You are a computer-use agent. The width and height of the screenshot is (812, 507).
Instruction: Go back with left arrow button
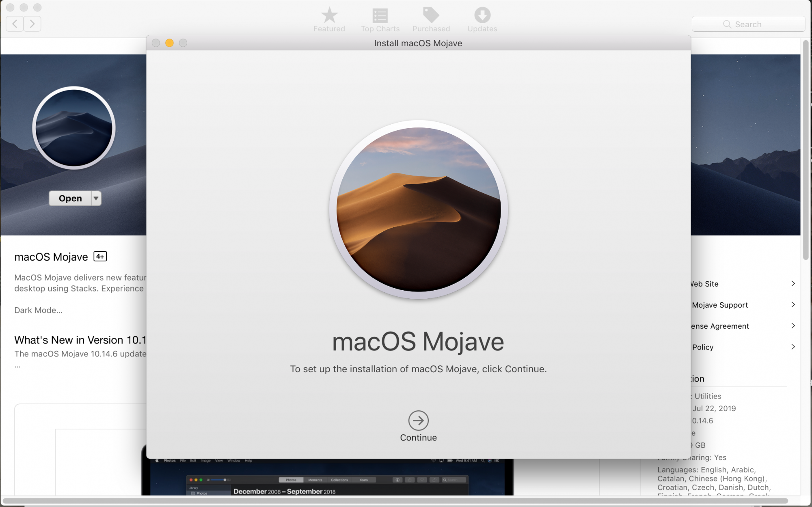tap(15, 24)
